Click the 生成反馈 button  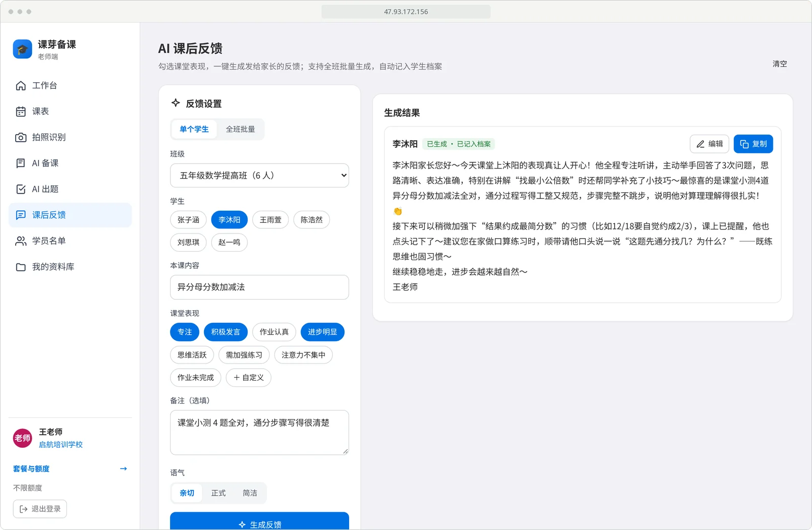point(259,521)
